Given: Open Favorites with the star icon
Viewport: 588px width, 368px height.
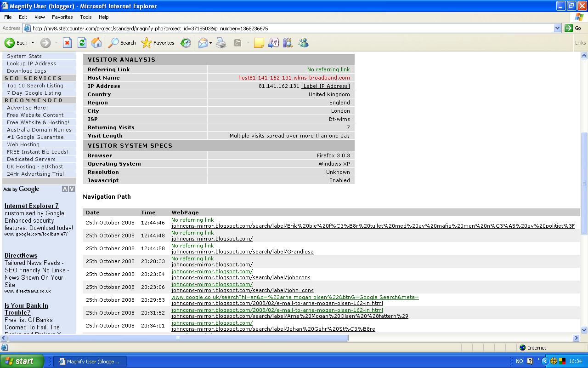Looking at the screenshot, I should coord(147,43).
